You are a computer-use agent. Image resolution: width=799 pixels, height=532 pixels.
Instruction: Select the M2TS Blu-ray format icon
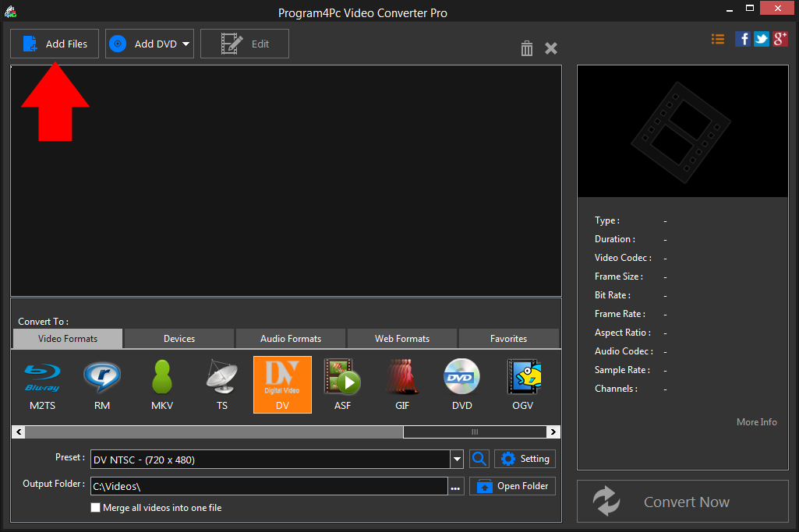43,383
